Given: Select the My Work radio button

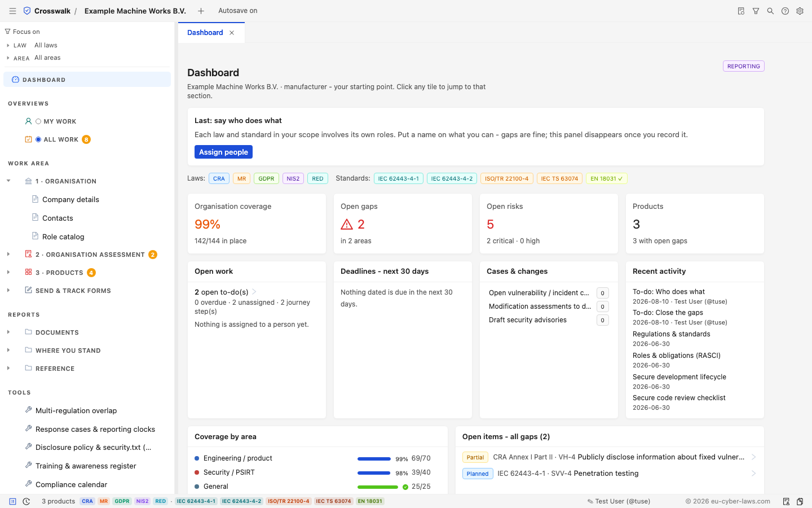Looking at the screenshot, I should (x=38, y=121).
